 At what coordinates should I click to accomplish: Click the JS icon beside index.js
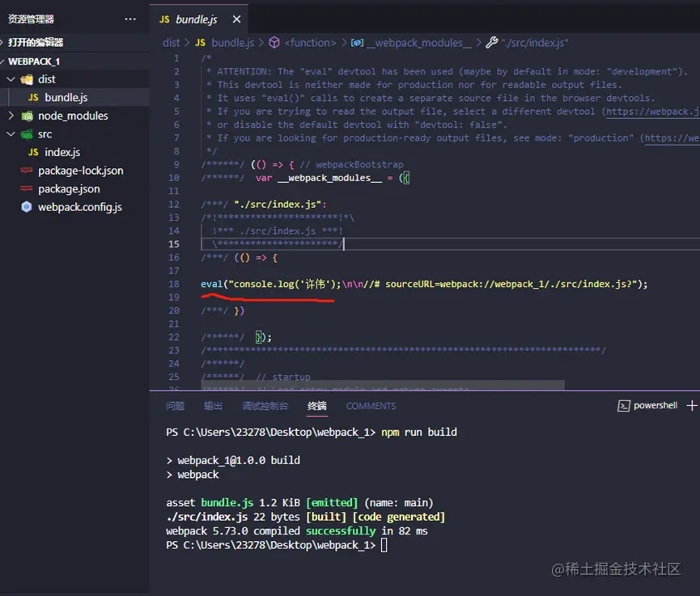(x=33, y=152)
